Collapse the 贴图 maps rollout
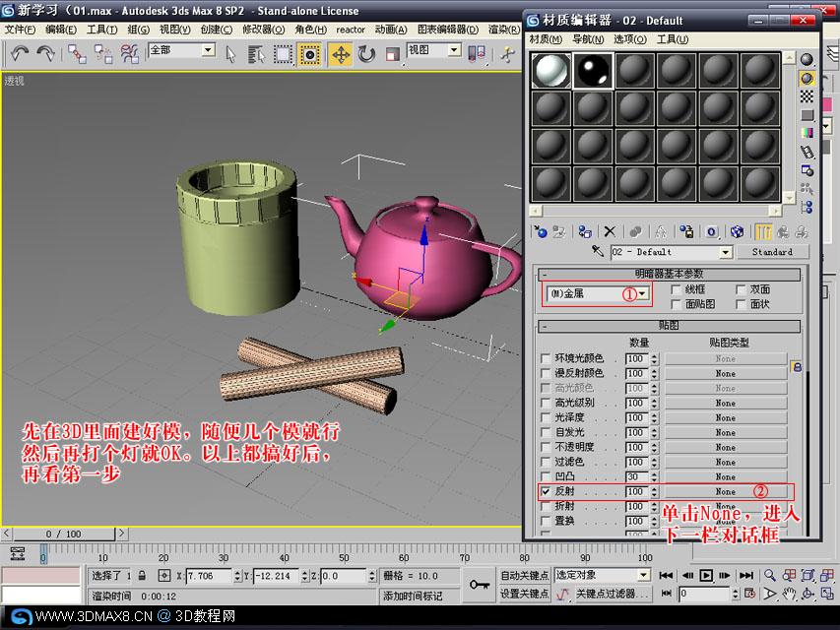Image resolution: width=840 pixels, height=630 pixels. coord(669,326)
